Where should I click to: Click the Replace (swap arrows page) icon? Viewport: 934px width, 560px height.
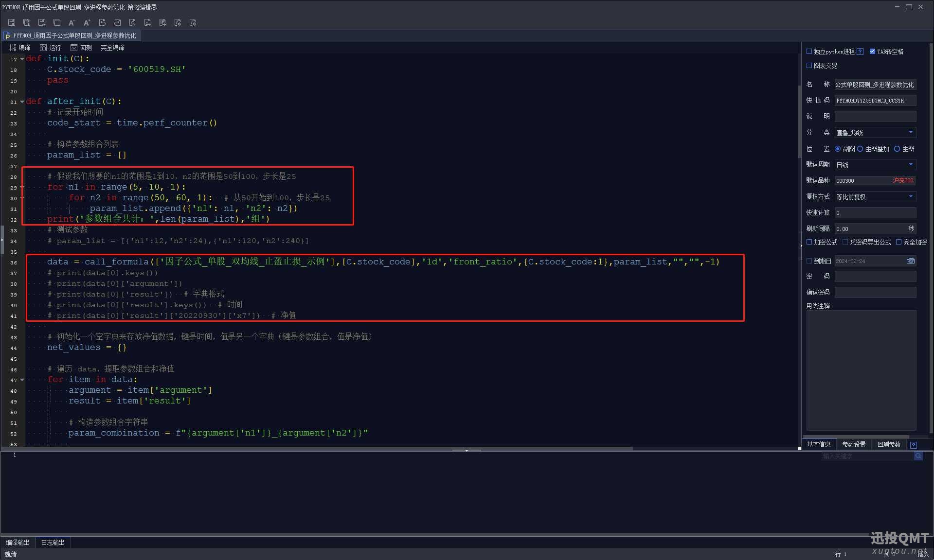[x=147, y=22]
